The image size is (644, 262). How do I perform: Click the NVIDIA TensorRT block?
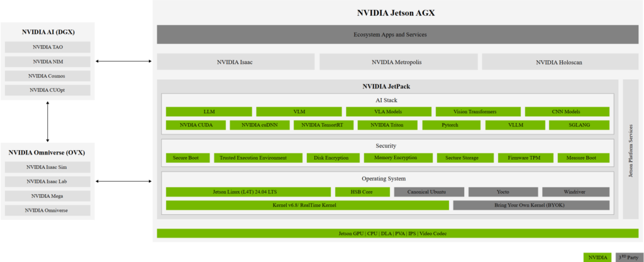coord(322,125)
